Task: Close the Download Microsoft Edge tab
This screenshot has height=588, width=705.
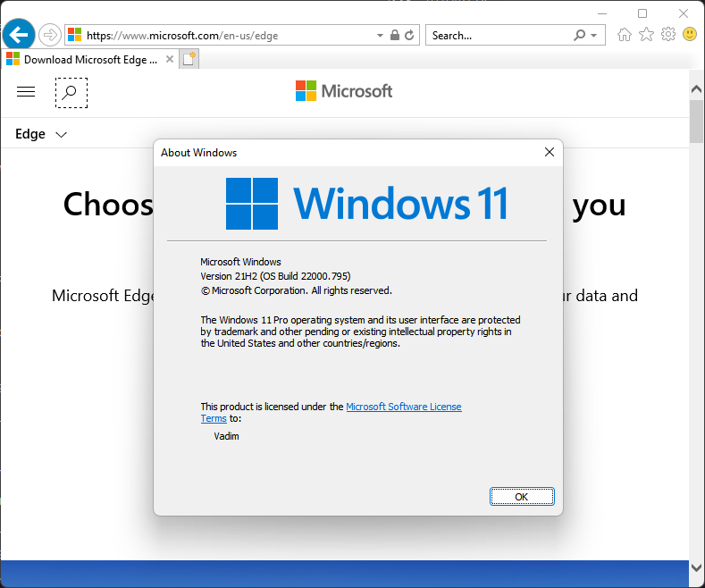Action: pyautogui.click(x=170, y=59)
